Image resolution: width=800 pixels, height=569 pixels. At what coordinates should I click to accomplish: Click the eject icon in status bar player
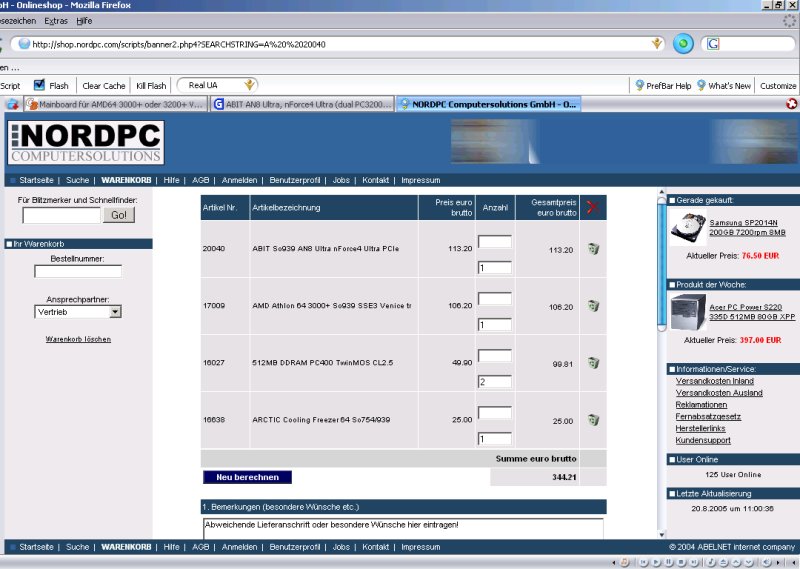point(723,562)
